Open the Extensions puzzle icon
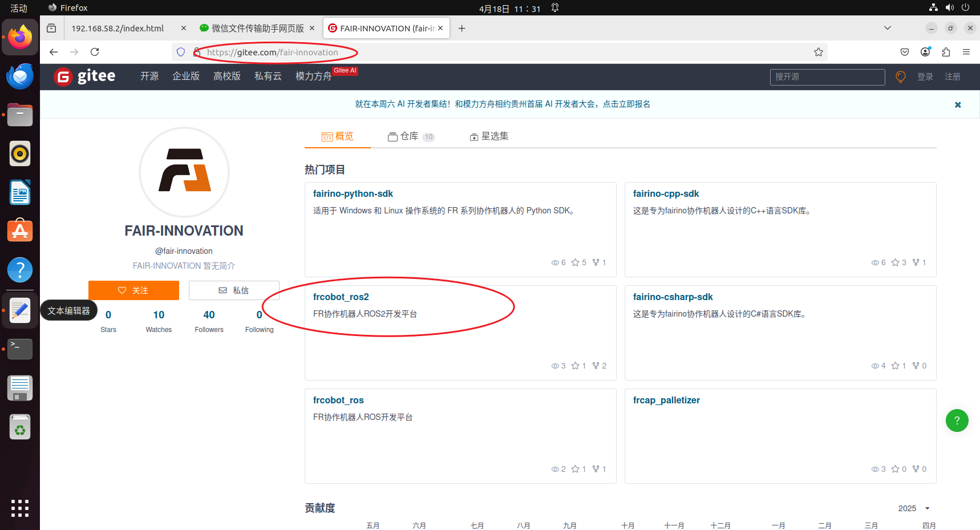 coord(946,52)
